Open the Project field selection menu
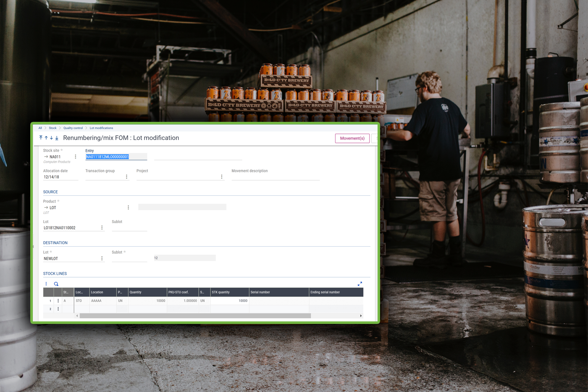 (x=222, y=177)
